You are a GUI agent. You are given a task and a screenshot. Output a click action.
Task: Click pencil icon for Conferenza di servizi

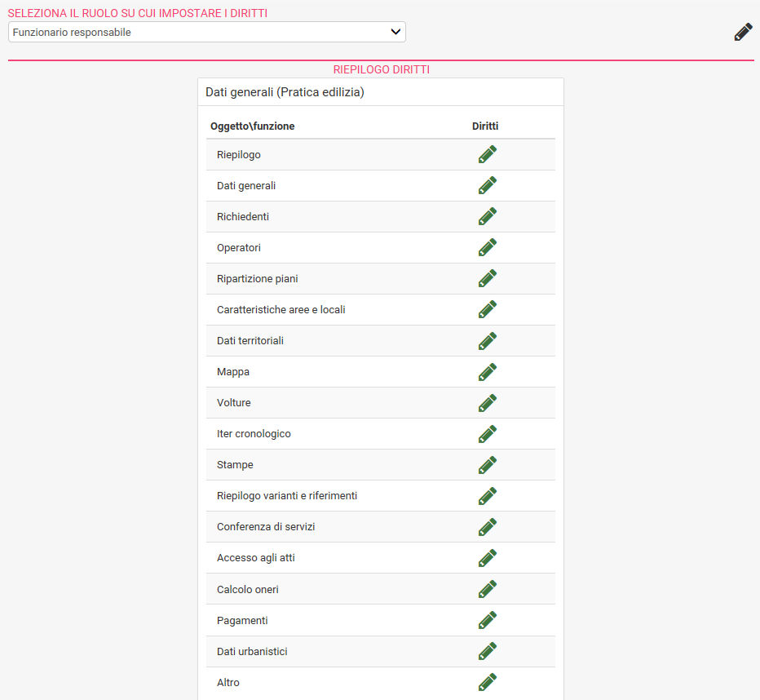(487, 527)
